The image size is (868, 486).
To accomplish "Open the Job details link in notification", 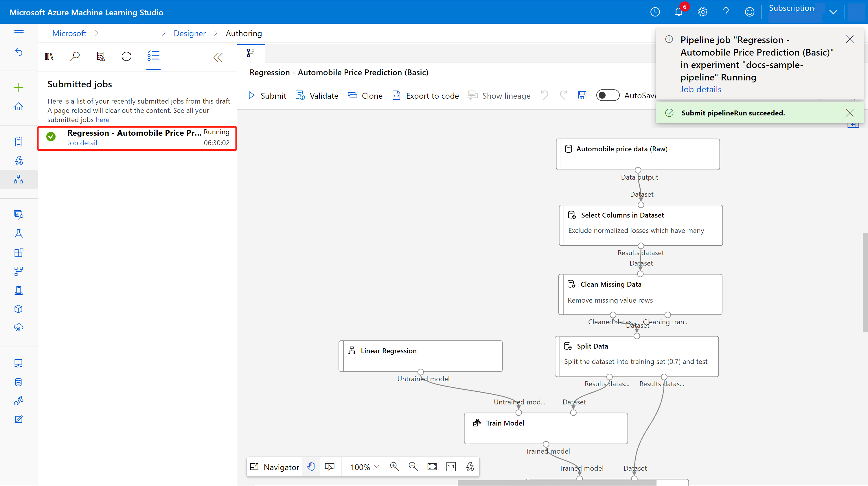I will (701, 89).
